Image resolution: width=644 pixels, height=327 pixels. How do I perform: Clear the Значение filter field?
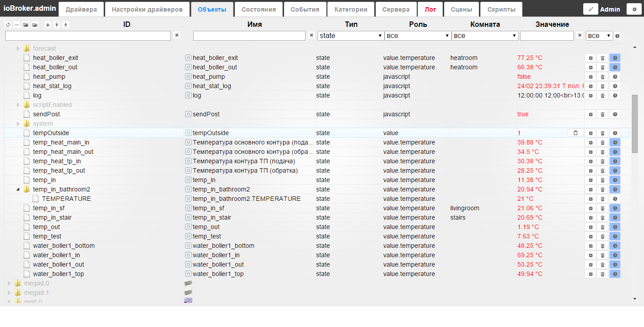click(580, 35)
